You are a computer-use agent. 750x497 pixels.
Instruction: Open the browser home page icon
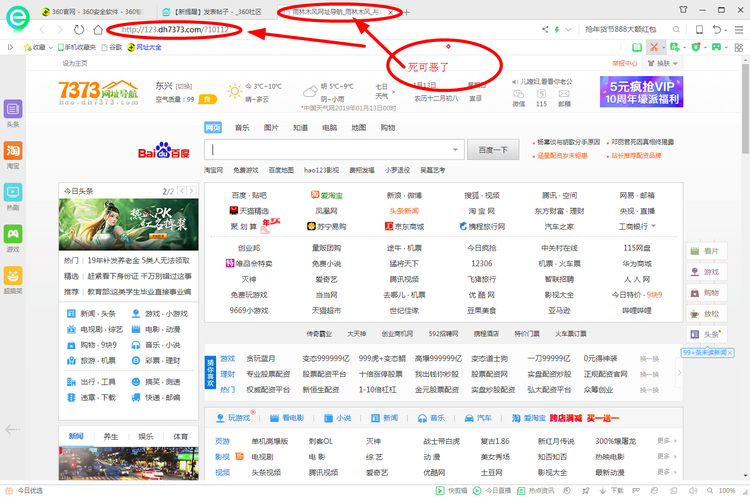point(98,30)
